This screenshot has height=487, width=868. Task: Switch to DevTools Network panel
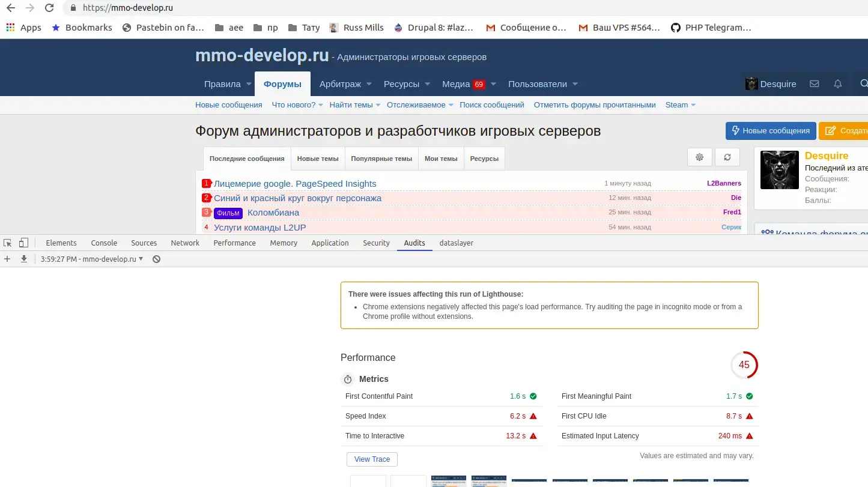(185, 243)
